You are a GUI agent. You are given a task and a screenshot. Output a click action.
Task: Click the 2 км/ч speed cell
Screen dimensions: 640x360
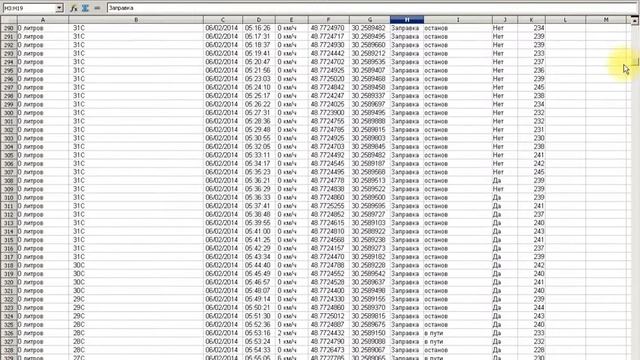pyautogui.click(x=291, y=333)
